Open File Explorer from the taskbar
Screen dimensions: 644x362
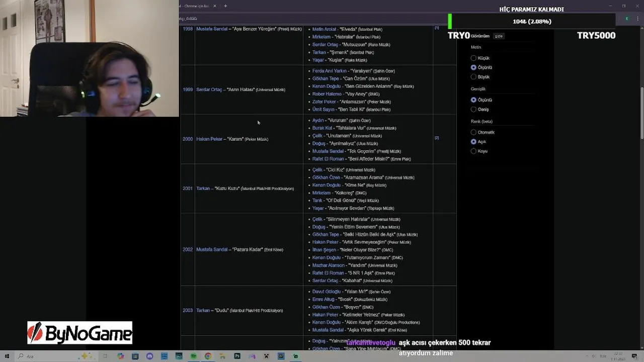[222, 356]
